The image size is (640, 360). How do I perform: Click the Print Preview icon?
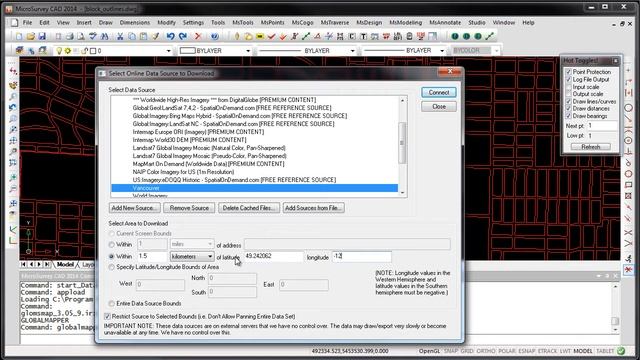tap(81, 36)
